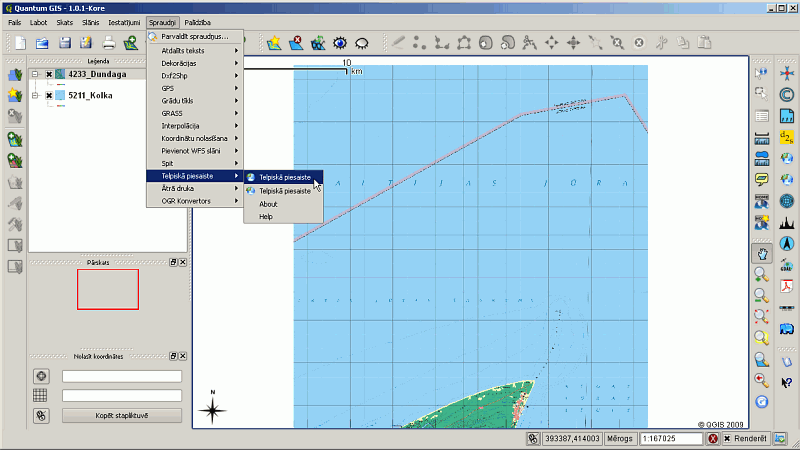Image resolution: width=800 pixels, height=450 pixels.
Task: Click the Hide All Layers glasses icon
Action: click(362, 43)
